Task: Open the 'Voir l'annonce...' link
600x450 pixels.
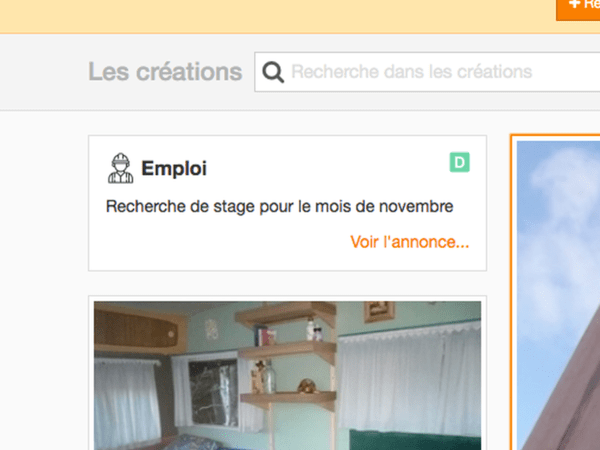Action: (x=409, y=242)
